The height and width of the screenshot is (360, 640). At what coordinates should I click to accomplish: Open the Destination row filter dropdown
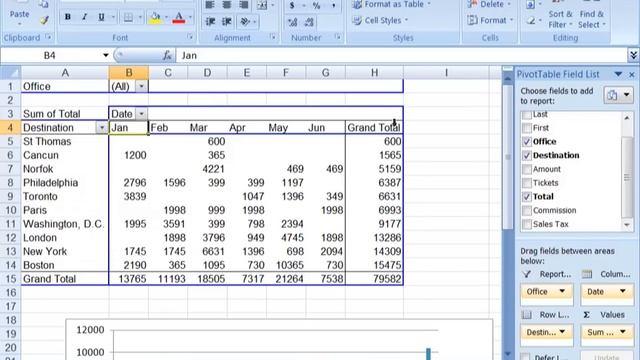(x=102, y=128)
